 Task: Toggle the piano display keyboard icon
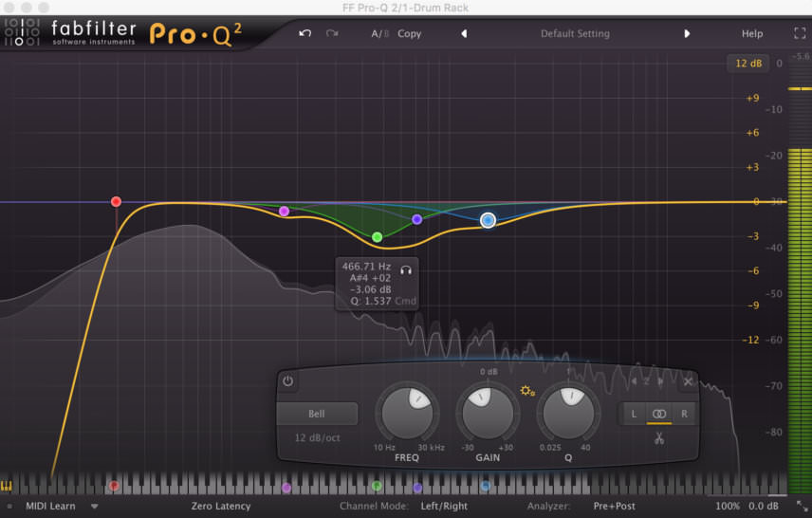(7, 486)
